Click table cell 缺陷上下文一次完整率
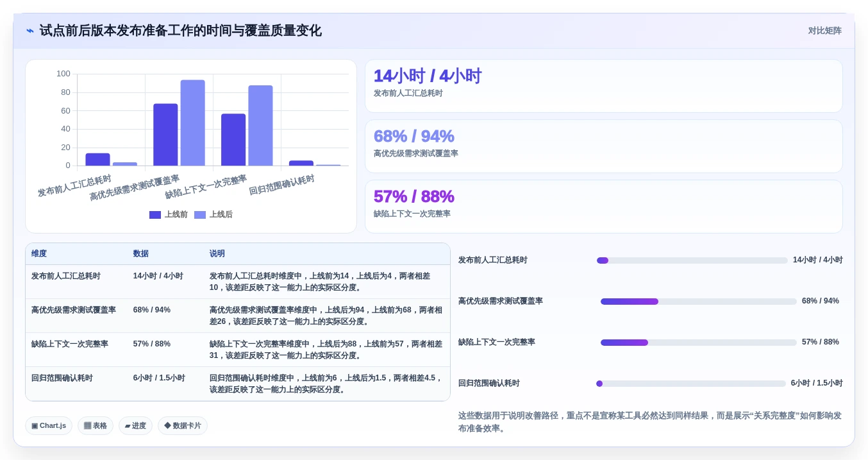Screen dimensions: 868x460 [x=70, y=344]
